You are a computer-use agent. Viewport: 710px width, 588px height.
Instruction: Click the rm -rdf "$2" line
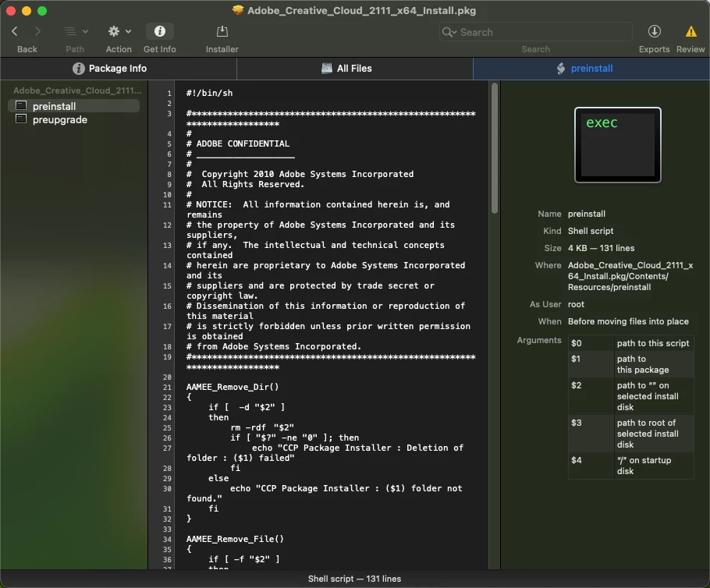coord(262,427)
